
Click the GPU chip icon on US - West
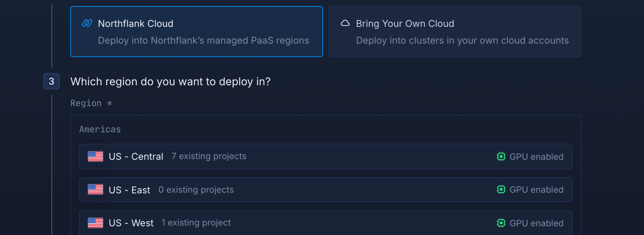pos(501,223)
